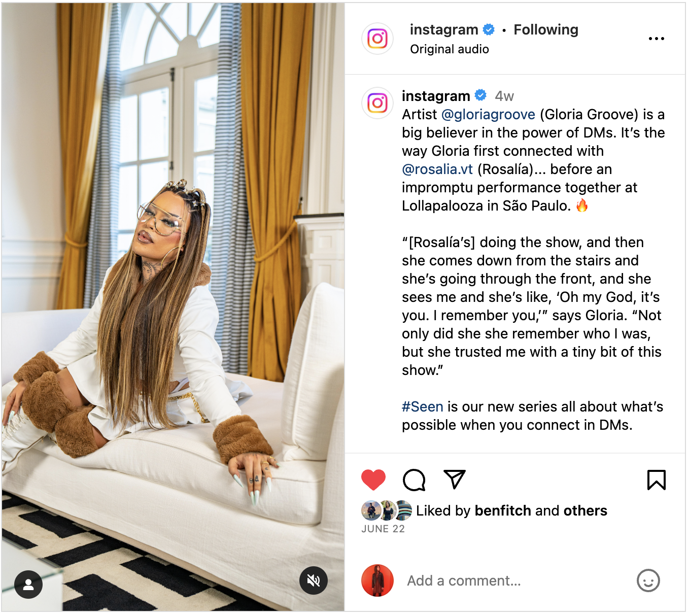688x616 pixels.
Task: Focus the Add a comment field
Action: pyautogui.click(x=515, y=580)
